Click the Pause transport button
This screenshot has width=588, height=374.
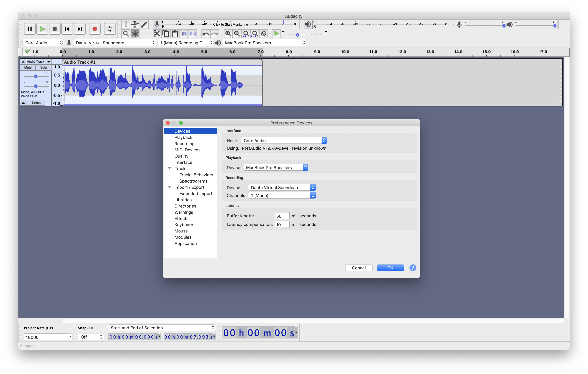30,29
